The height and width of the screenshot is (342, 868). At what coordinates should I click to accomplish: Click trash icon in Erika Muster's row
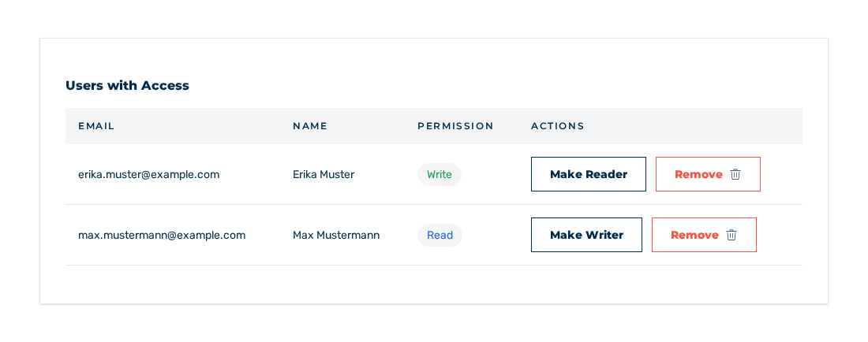point(735,174)
